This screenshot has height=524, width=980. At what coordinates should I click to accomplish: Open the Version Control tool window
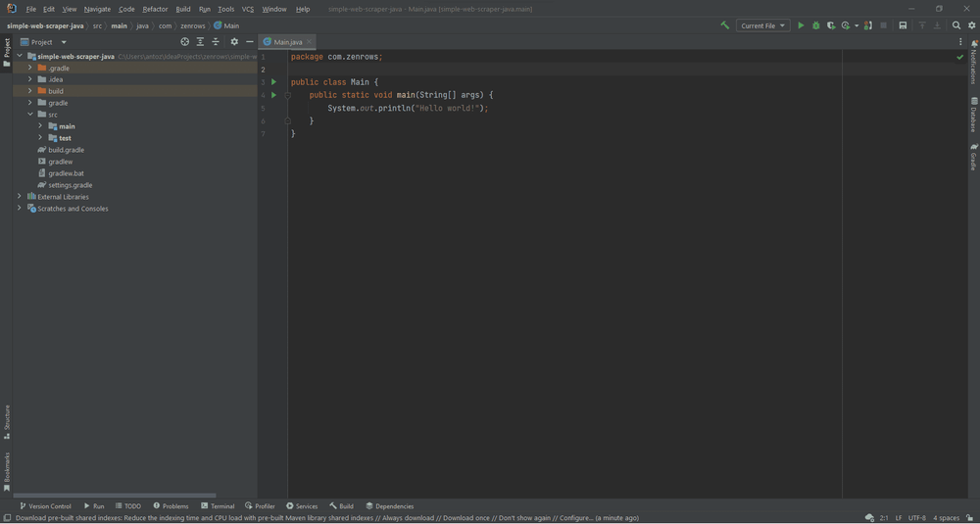[45, 506]
